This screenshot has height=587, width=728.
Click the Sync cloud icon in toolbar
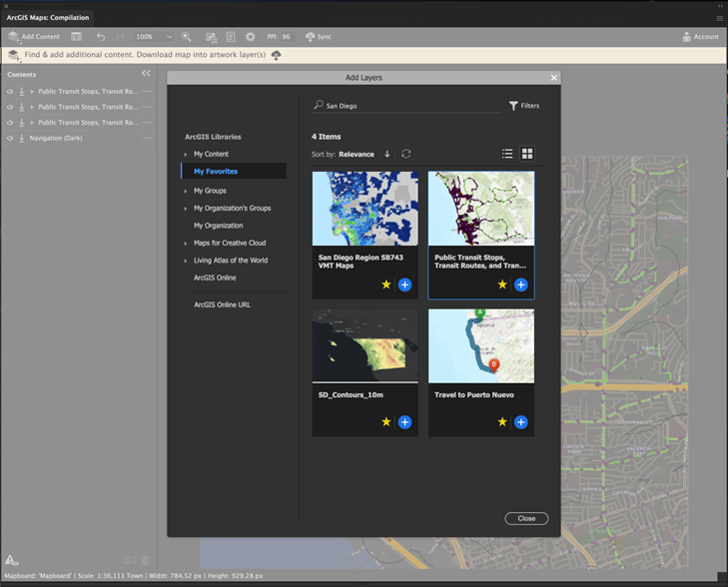311,37
